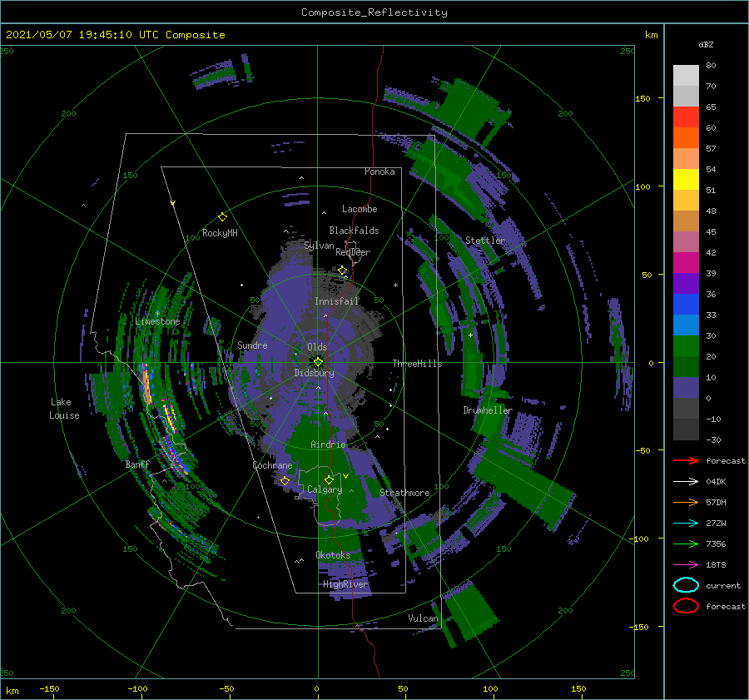Click the Sylvan label on the map
Viewport: 749px width, 700px height.
(319, 246)
